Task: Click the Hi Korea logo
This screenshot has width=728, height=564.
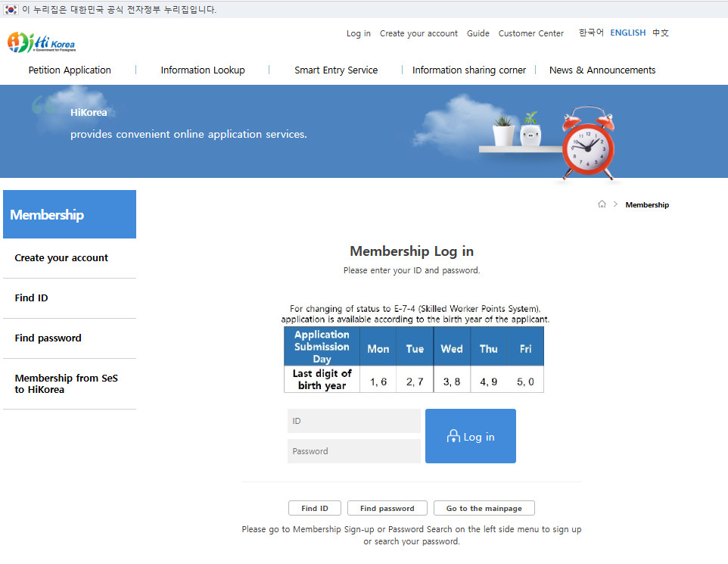Action: (42, 43)
